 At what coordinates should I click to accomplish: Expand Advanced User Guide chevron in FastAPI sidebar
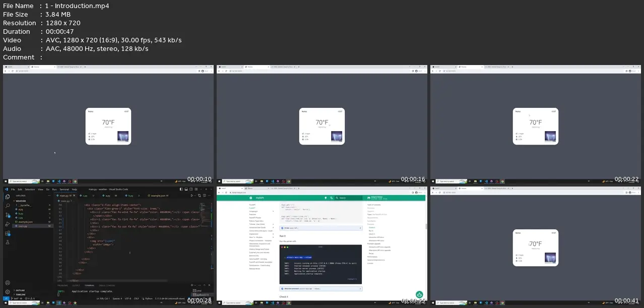pos(273,227)
